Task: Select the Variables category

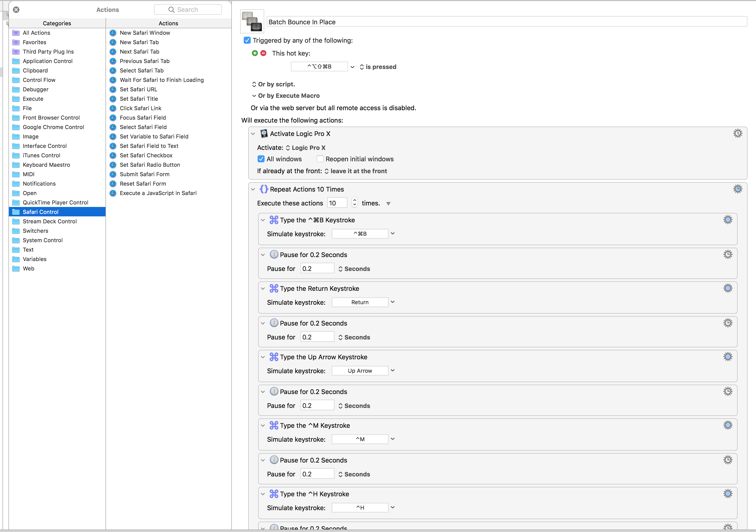Action: pos(57,259)
